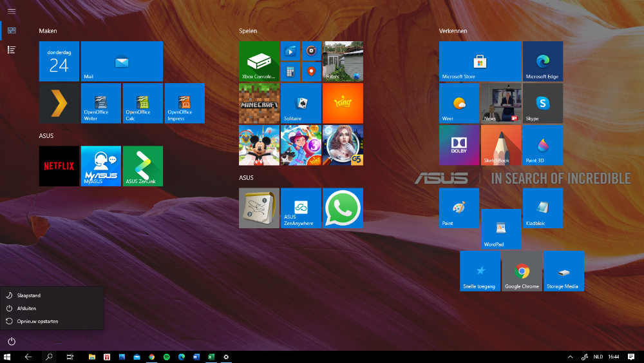Viewport: 644px width, 363px height.
Task: Open the Plex tile
Action: 59,103
